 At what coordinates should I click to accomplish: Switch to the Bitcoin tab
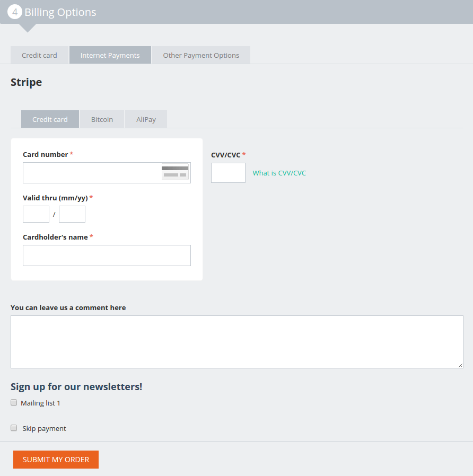(102, 119)
